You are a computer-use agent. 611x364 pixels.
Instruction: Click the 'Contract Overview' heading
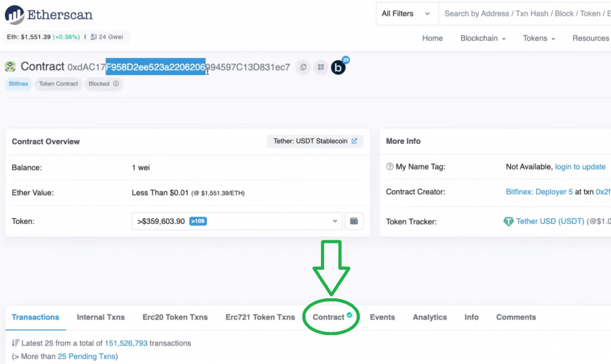point(45,141)
